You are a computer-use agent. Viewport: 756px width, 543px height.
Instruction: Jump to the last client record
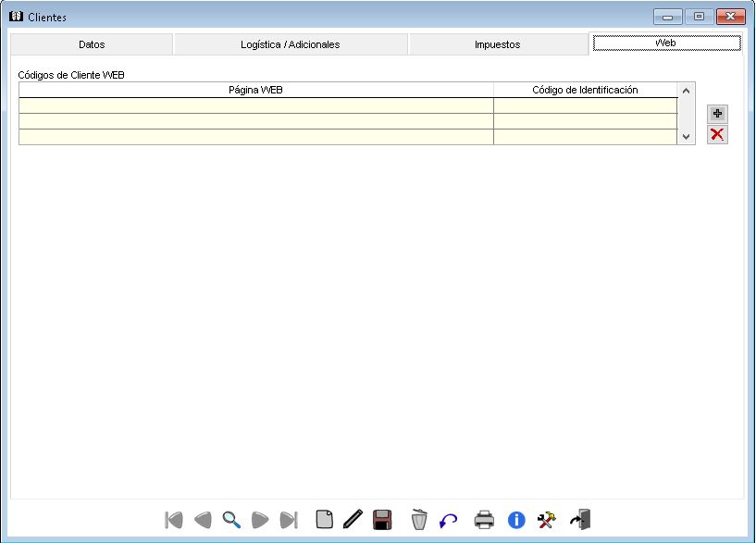click(x=289, y=520)
